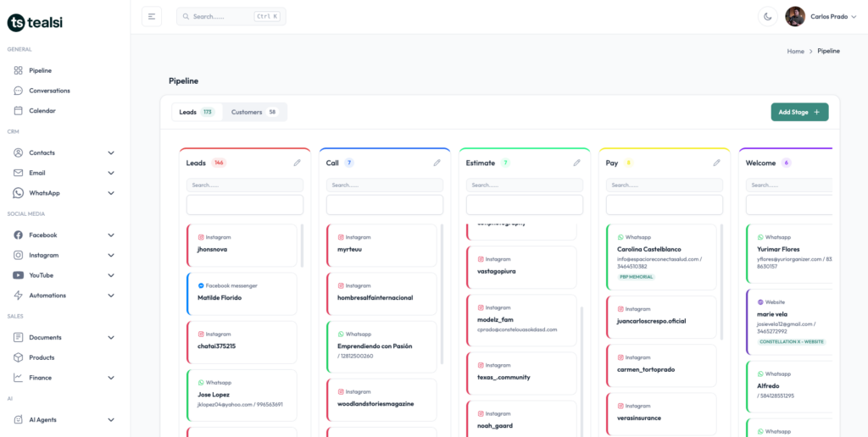Expand the WhatsApp sidebar section

coord(111,193)
